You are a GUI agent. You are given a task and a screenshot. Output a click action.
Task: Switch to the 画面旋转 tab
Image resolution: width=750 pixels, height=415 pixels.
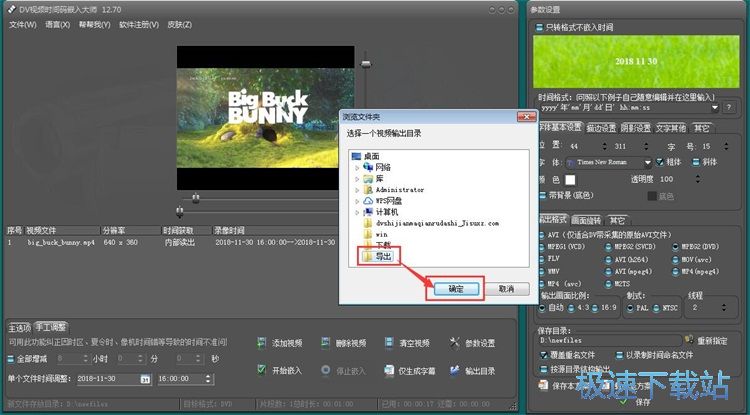(586, 220)
